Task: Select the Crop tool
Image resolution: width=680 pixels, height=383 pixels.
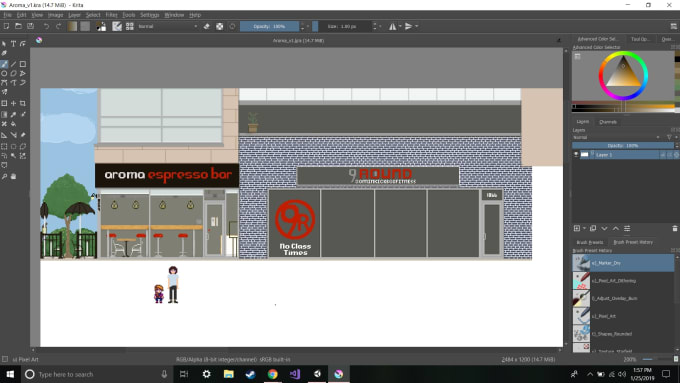Action: pyautogui.click(x=23, y=103)
